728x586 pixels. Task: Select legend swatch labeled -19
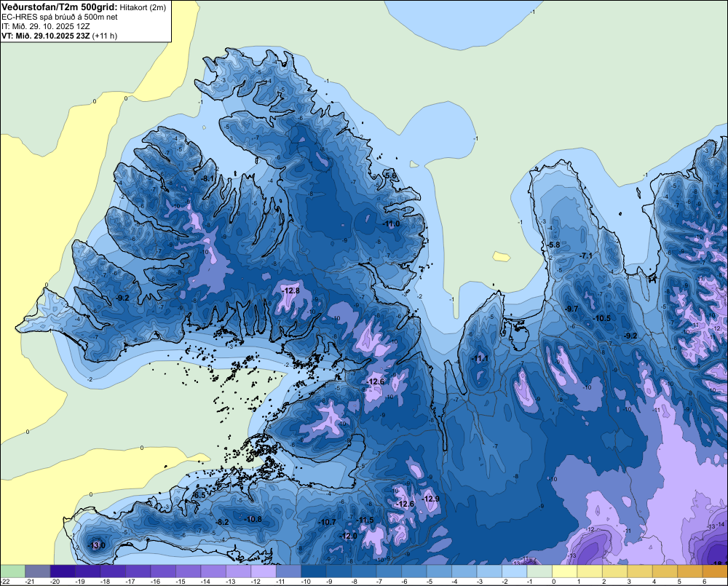click(x=88, y=571)
